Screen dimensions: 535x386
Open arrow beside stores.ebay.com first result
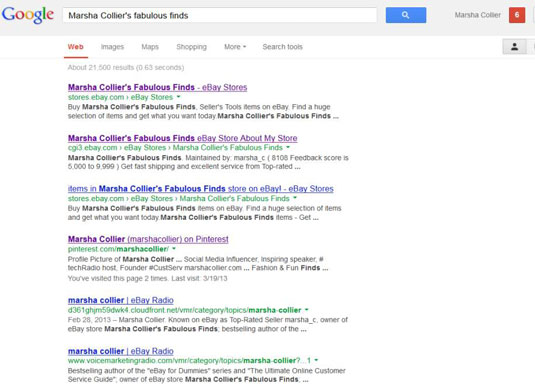coord(178,97)
